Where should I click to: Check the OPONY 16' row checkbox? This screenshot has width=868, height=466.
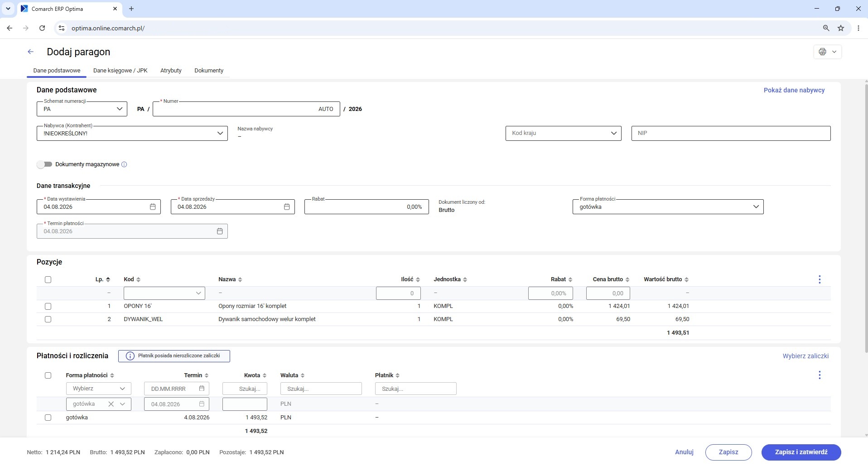(x=48, y=306)
